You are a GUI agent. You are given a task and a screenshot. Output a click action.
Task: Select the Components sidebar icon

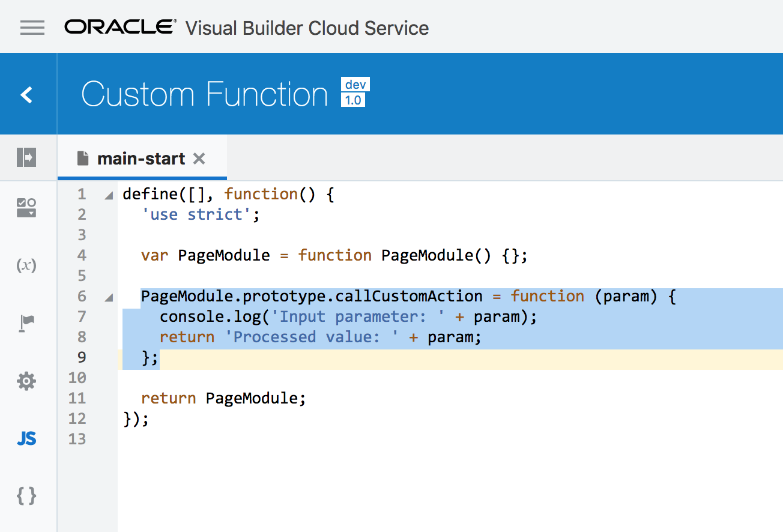coord(26,207)
